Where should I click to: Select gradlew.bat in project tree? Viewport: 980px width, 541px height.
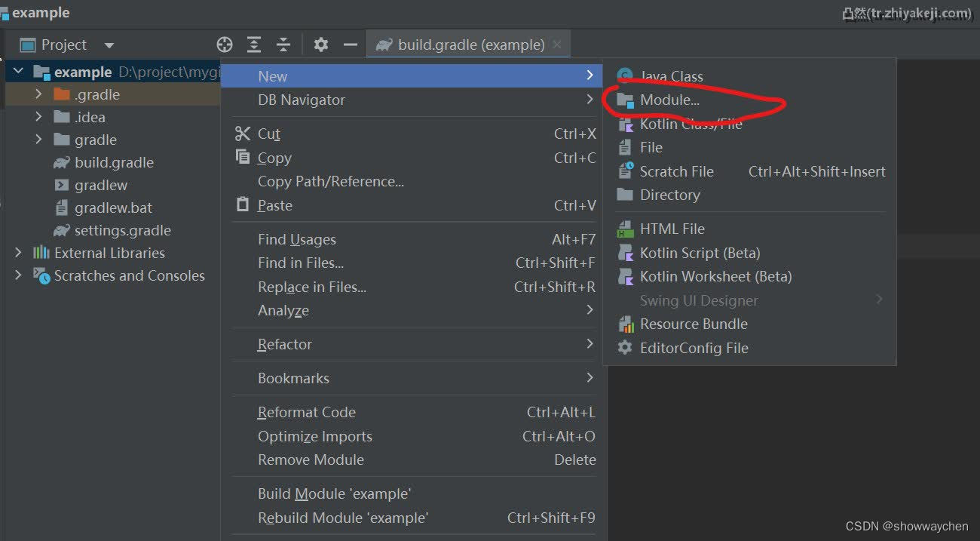click(113, 207)
